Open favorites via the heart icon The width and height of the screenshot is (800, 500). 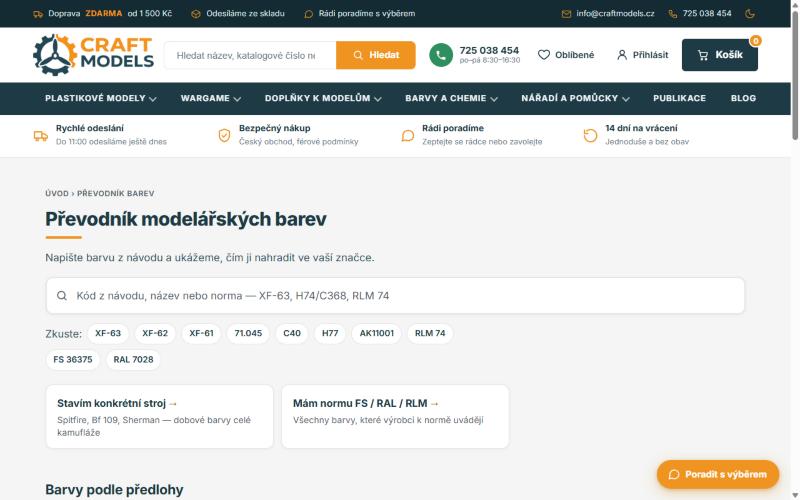544,55
